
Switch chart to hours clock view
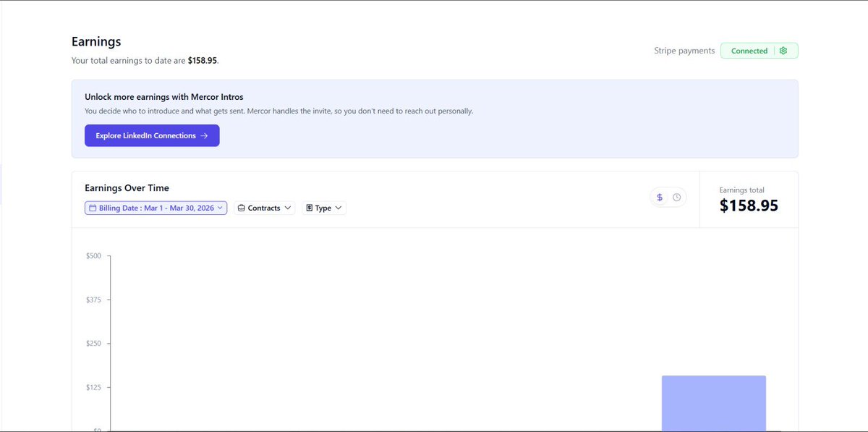[x=676, y=198]
